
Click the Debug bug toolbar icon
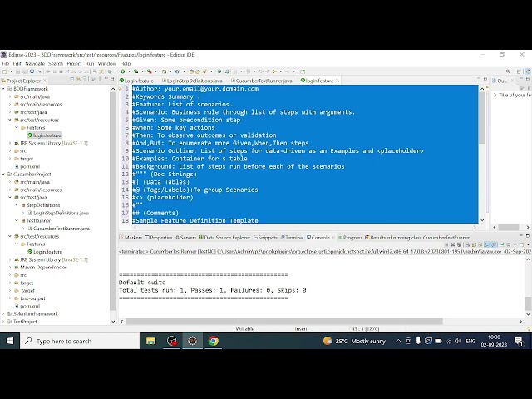tap(110, 71)
